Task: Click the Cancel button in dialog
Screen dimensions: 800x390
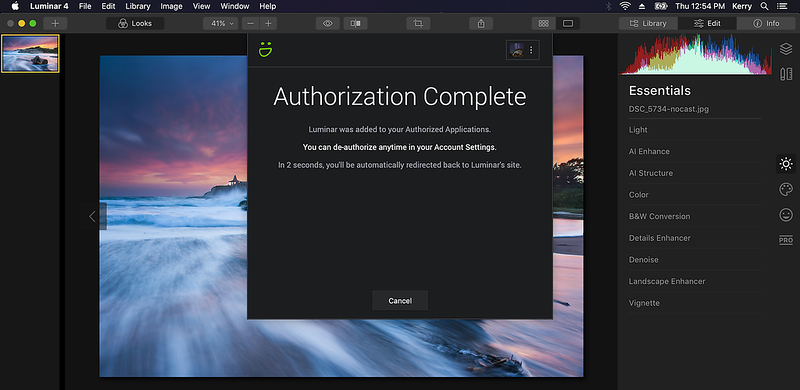Action: coord(400,301)
